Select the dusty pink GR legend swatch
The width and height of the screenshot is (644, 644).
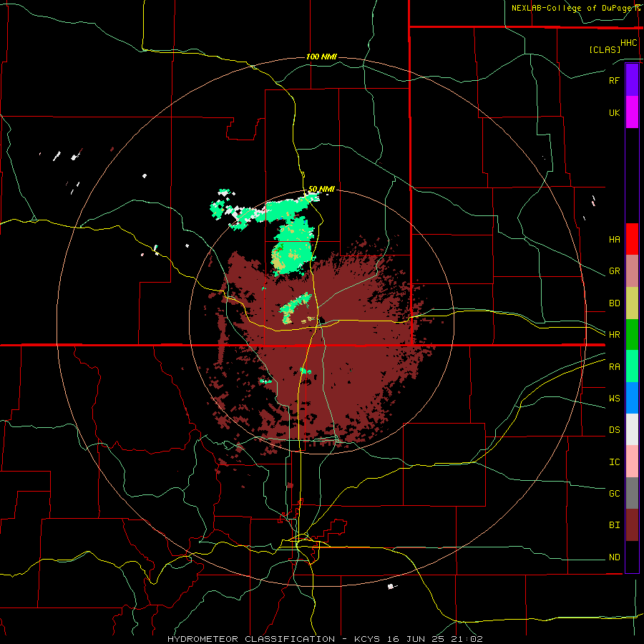632,271
